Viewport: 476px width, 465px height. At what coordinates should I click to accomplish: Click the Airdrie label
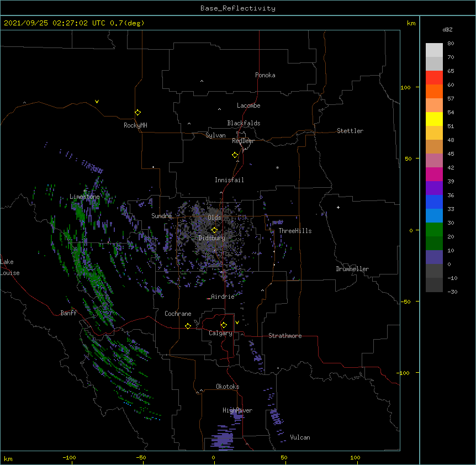pos(223,297)
